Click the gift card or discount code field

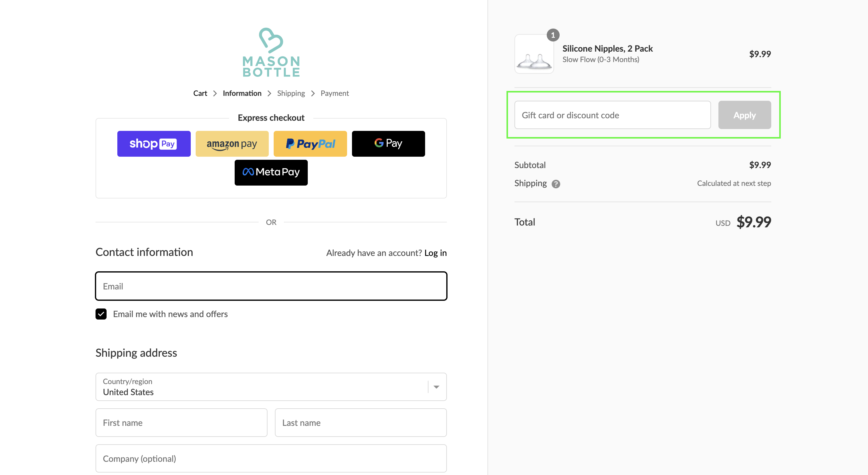point(612,115)
